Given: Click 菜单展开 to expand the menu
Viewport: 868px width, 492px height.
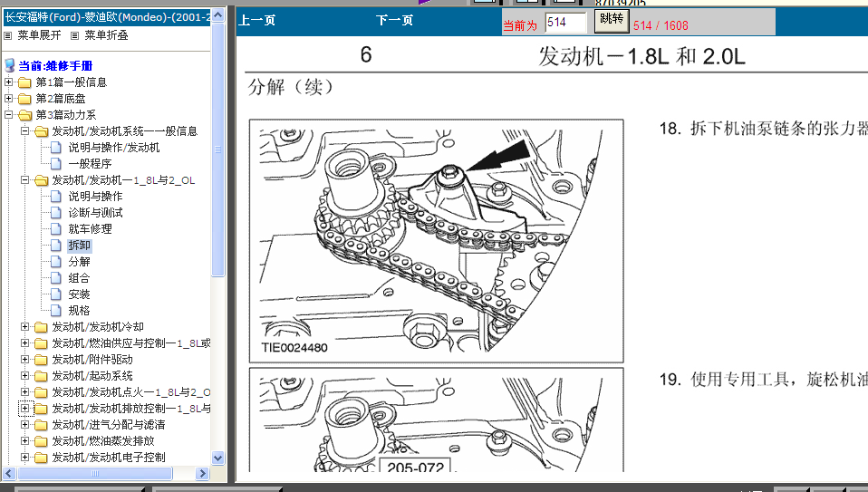Looking at the screenshot, I should pyautogui.click(x=39, y=35).
